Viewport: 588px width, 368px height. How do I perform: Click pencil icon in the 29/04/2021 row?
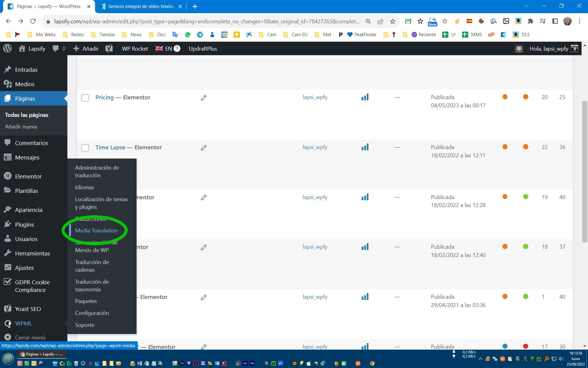click(x=204, y=297)
